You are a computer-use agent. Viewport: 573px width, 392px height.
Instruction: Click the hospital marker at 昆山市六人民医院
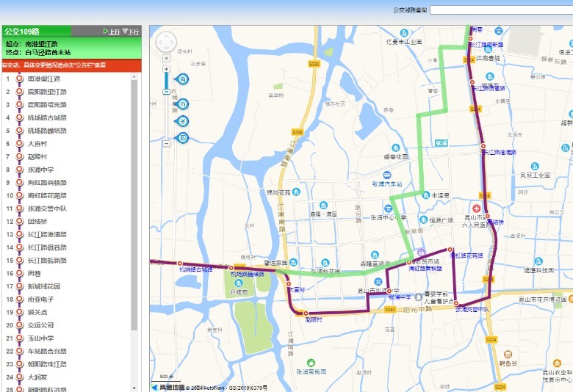point(476,208)
